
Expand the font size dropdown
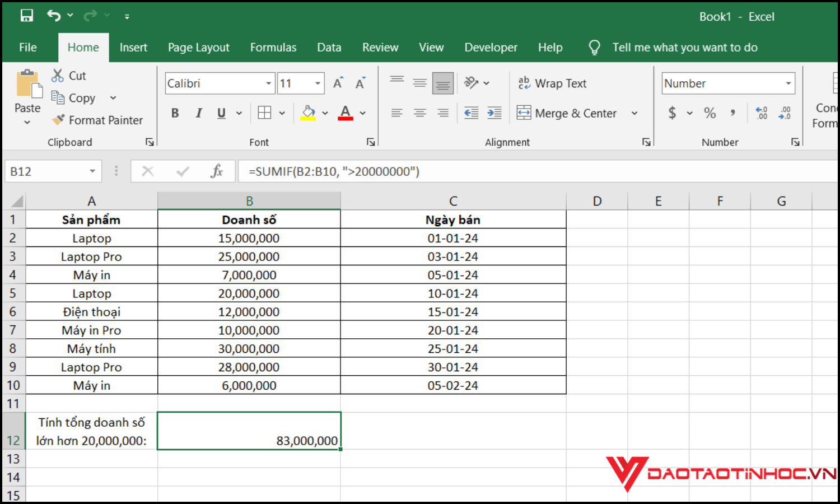(x=318, y=83)
